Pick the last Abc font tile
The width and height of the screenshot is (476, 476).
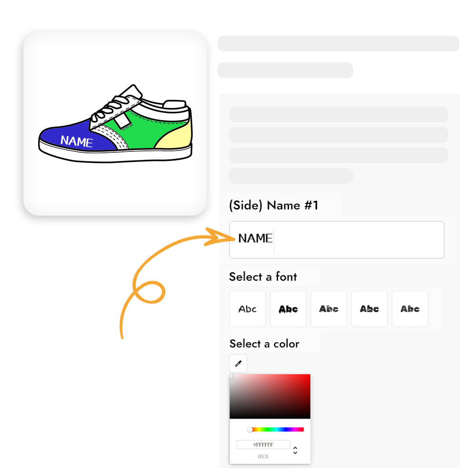tap(410, 309)
